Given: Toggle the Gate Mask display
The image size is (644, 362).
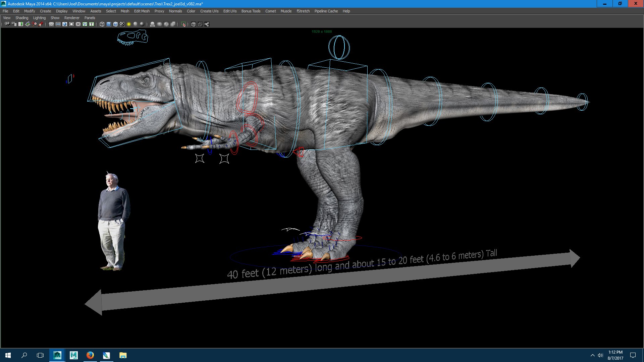Looking at the screenshot, I should 71,24.
